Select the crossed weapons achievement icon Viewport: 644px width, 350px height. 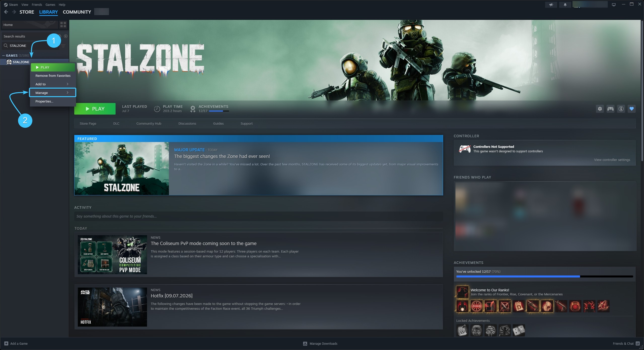pos(505,306)
